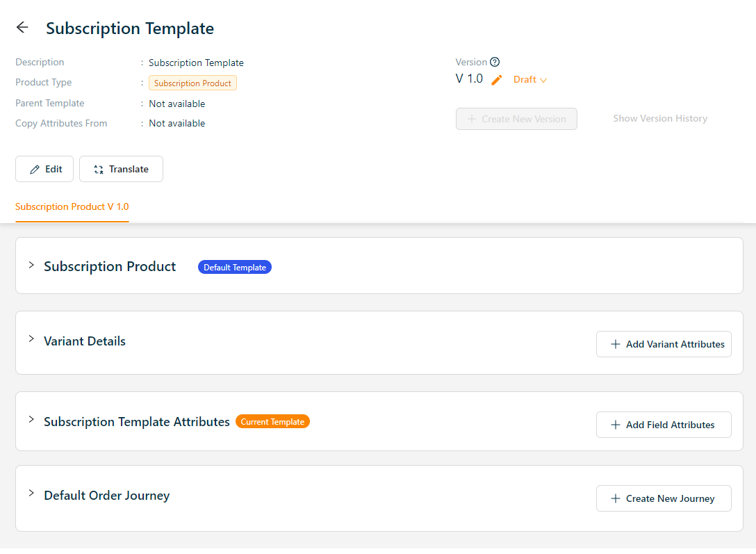
Task: Show Version History
Action: click(660, 119)
